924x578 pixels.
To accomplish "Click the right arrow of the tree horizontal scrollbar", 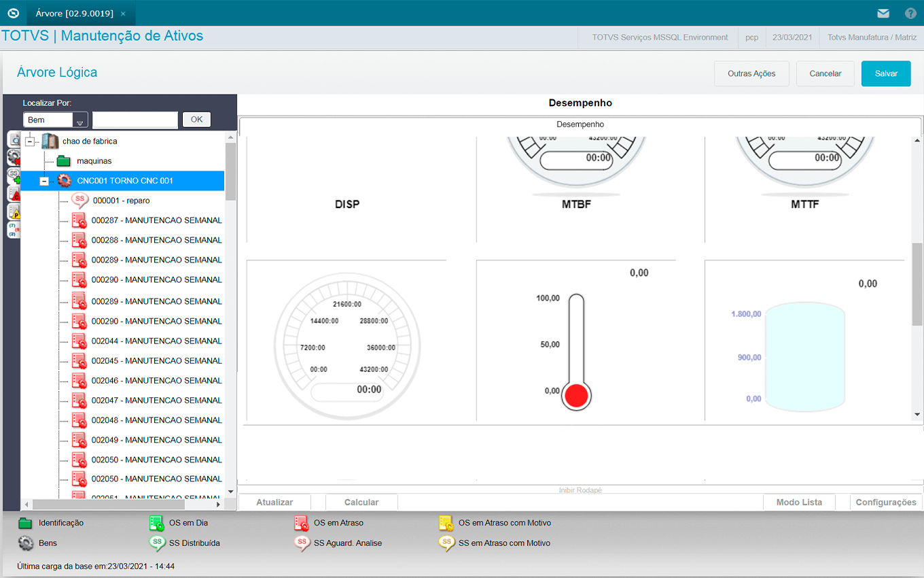I will (218, 505).
